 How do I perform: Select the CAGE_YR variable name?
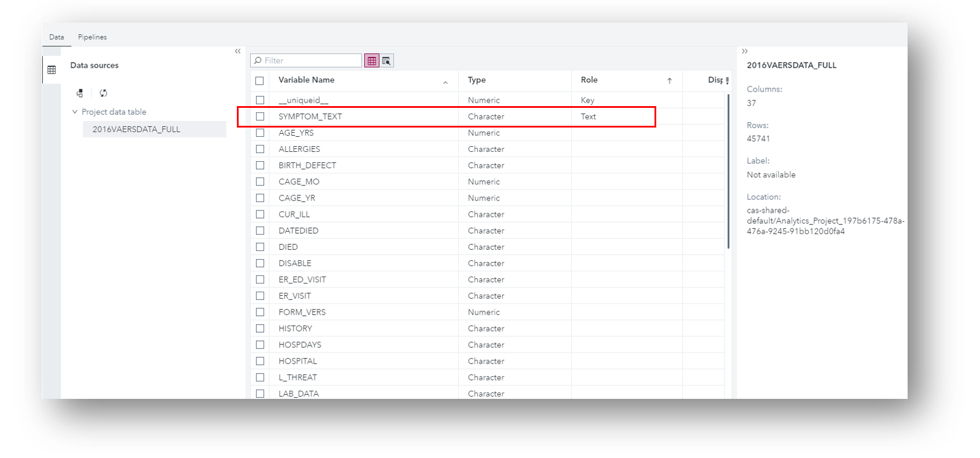(x=297, y=198)
